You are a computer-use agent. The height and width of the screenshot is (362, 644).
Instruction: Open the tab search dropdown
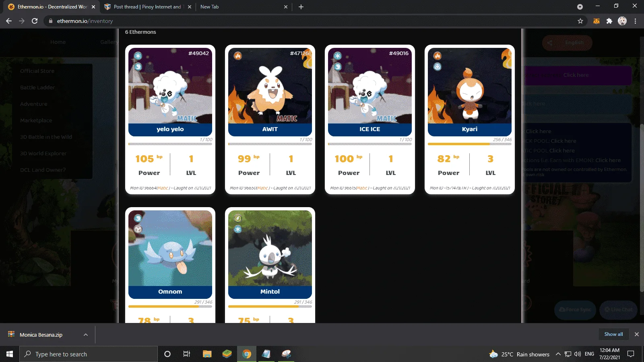point(580,7)
